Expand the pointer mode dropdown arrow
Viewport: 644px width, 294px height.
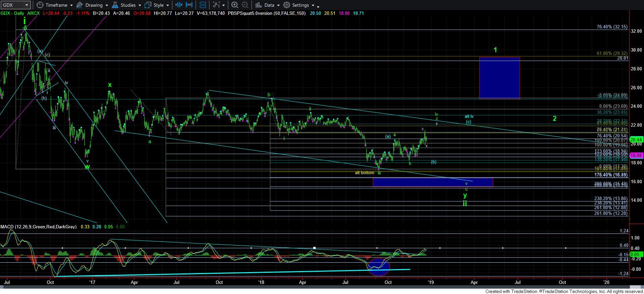tap(224, 5)
